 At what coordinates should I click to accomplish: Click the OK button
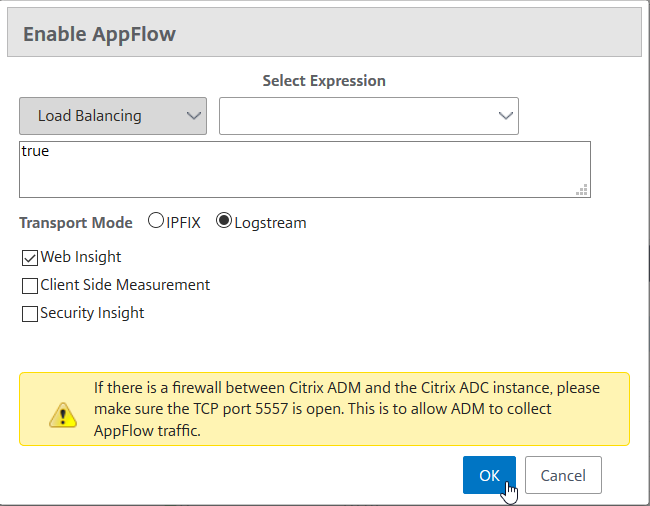pos(489,475)
